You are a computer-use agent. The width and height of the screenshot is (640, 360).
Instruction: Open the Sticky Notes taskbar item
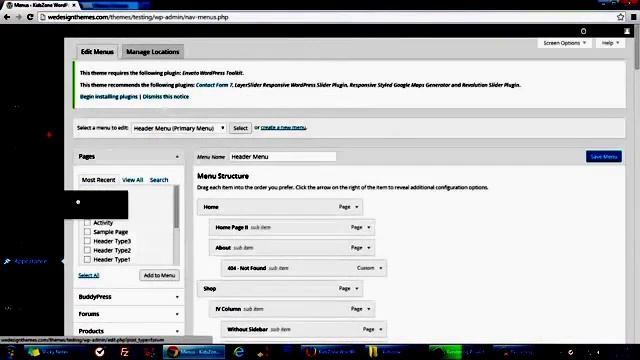pyautogui.click(x=49, y=352)
